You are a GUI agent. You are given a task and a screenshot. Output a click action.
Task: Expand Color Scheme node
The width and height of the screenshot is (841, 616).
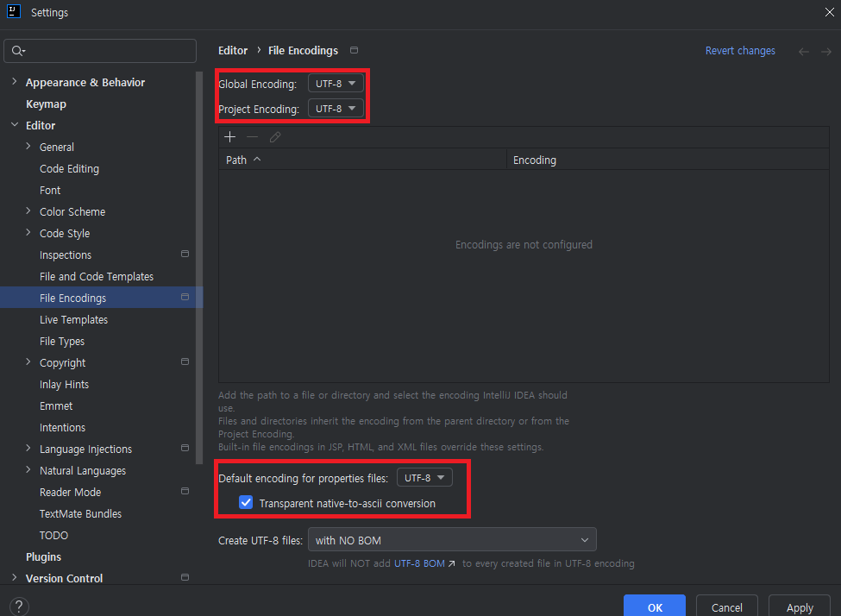point(28,211)
